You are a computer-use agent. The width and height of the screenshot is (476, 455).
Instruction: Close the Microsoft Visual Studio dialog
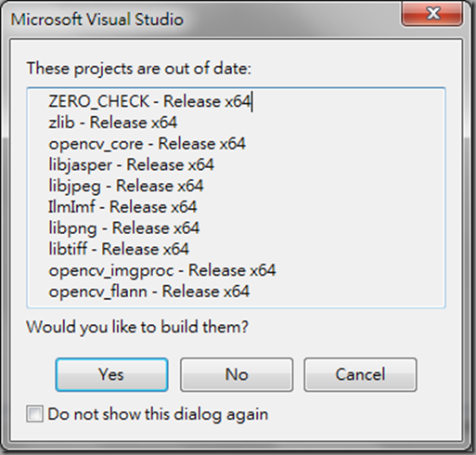[432, 14]
